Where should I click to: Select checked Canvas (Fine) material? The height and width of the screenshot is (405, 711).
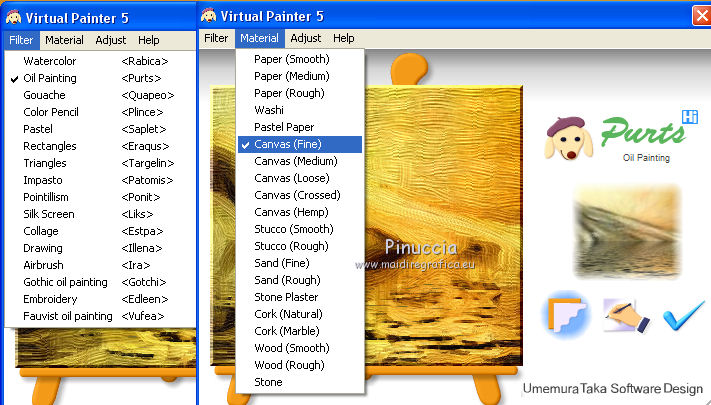[x=300, y=144]
